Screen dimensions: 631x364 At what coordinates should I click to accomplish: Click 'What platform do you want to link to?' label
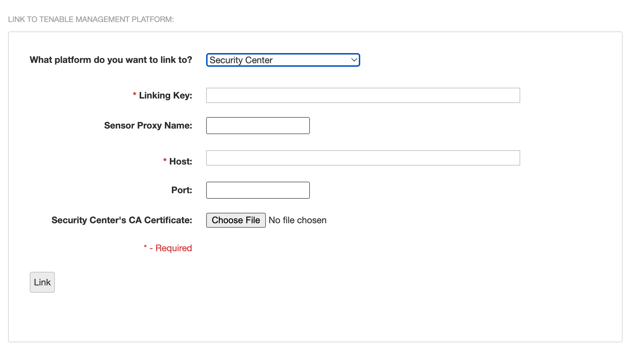111,60
